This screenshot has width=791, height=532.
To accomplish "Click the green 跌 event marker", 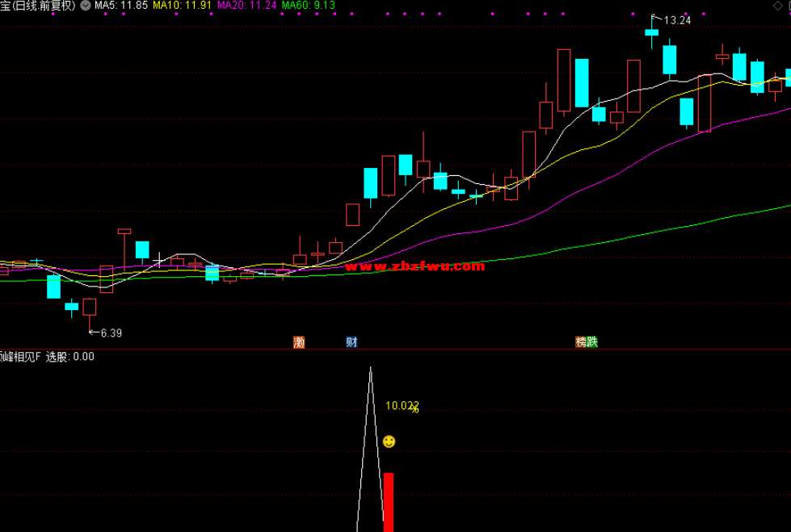I will point(592,342).
